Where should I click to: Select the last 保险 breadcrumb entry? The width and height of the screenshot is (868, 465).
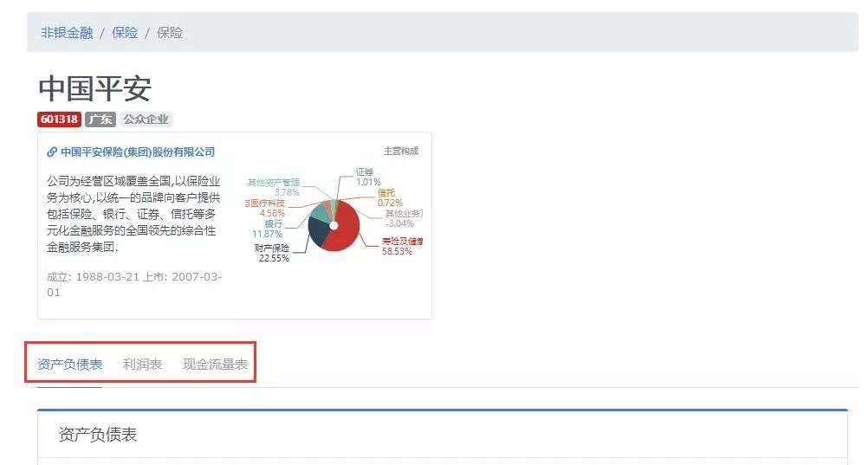coord(170,33)
